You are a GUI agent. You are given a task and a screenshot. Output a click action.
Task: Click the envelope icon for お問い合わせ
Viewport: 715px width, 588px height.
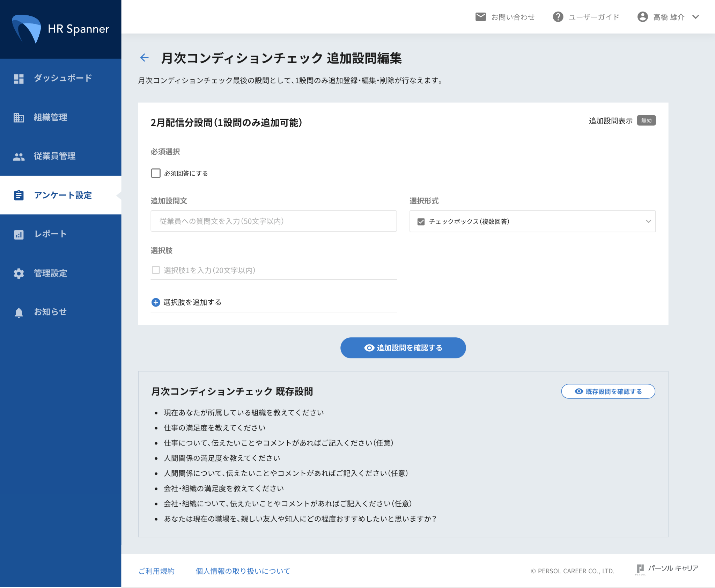(480, 17)
